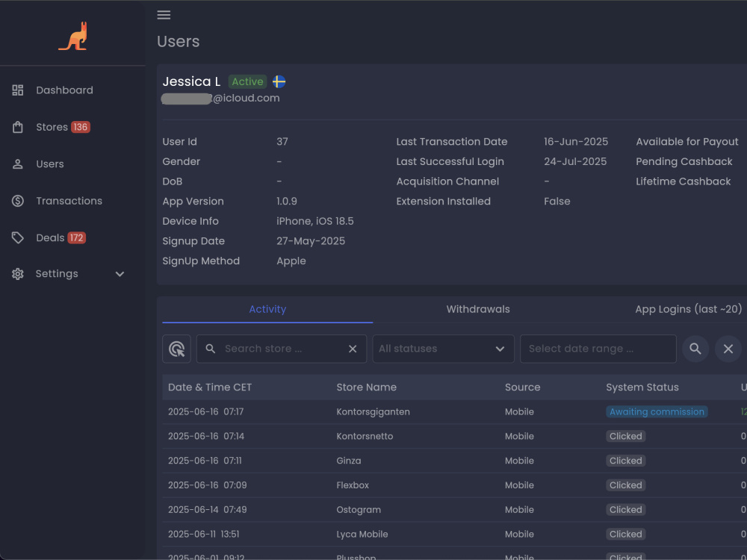Image resolution: width=747 pixels, height=560 pixels.
Task: Switch to the Activity tab
Action: (267, 309)
